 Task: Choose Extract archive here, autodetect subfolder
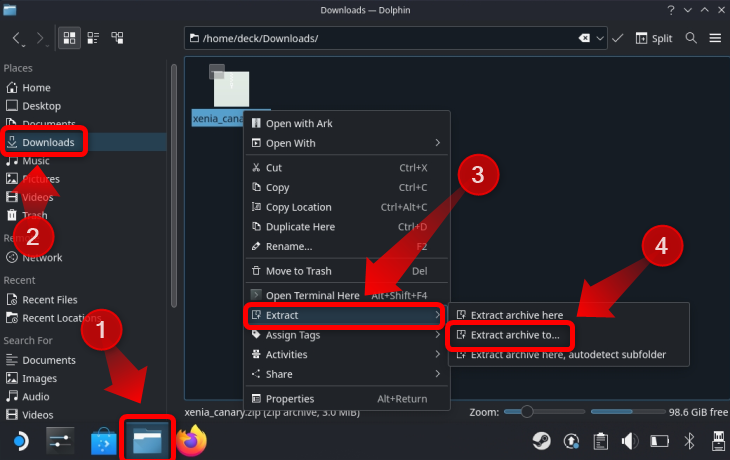[568, 354]
